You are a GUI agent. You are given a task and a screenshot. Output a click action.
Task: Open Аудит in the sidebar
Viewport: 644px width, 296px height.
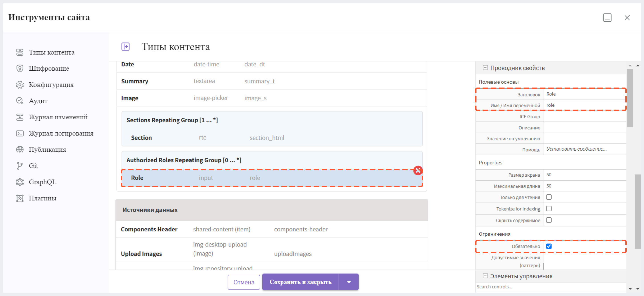tap(38, 101)
